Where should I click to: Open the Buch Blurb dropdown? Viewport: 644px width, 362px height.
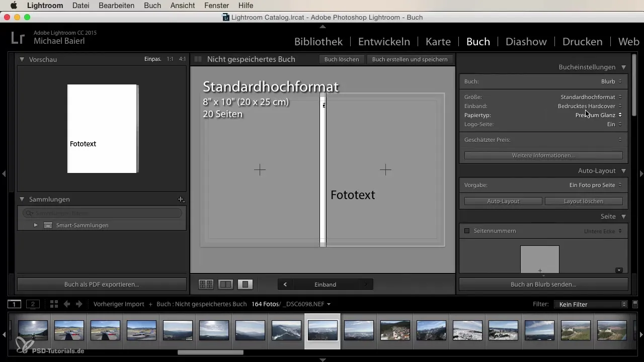[x=611, y=81]
